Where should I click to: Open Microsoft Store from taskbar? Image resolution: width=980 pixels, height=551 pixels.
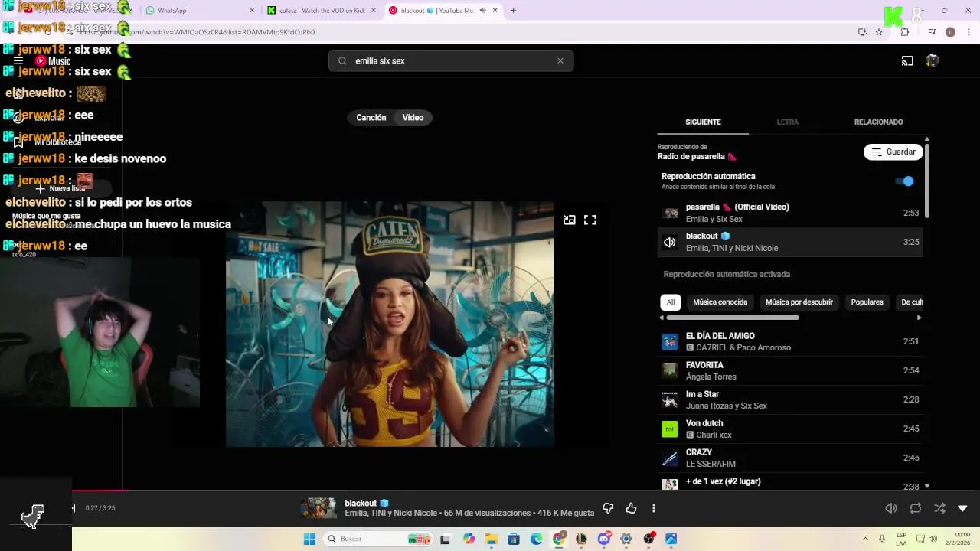coord(514,539)
